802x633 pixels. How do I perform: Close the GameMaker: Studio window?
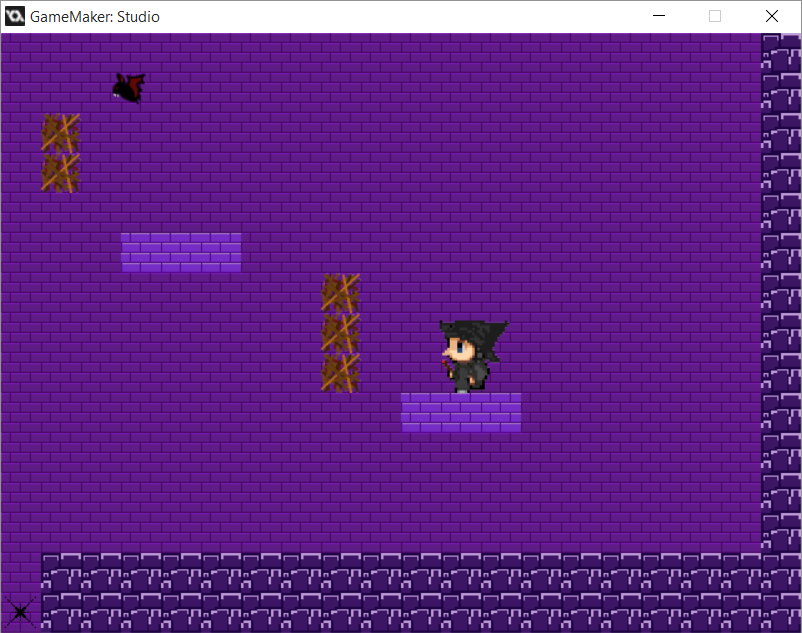click(x=772, y=16)
